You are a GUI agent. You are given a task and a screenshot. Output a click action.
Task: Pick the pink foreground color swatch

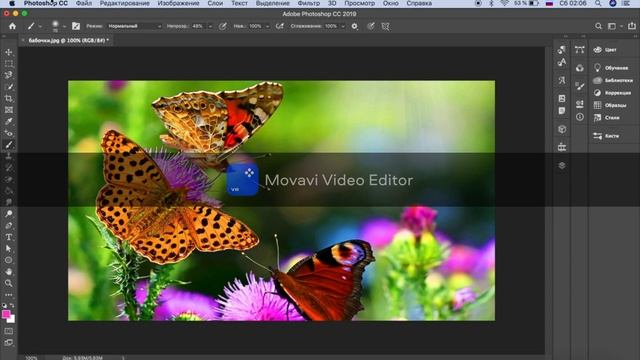pyautogui.click(x=5, y=313)
